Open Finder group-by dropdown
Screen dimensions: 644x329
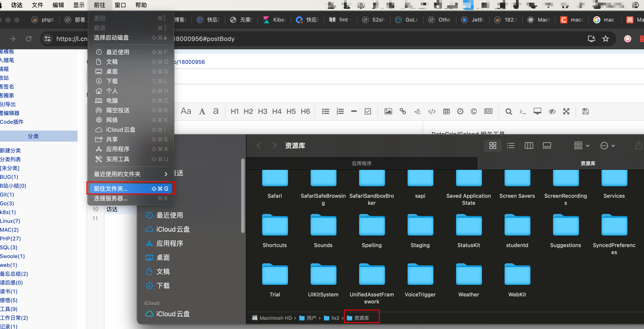coord(581,146)
